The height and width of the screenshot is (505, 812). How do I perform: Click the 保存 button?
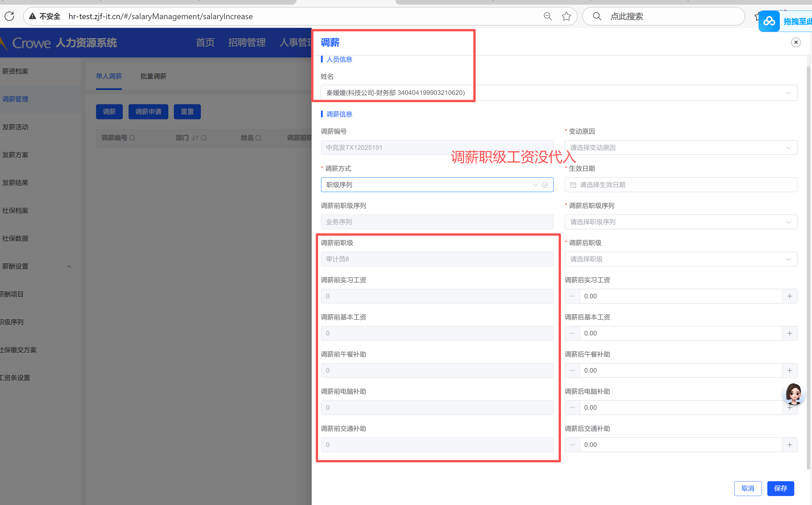click(x=780, y=488)
